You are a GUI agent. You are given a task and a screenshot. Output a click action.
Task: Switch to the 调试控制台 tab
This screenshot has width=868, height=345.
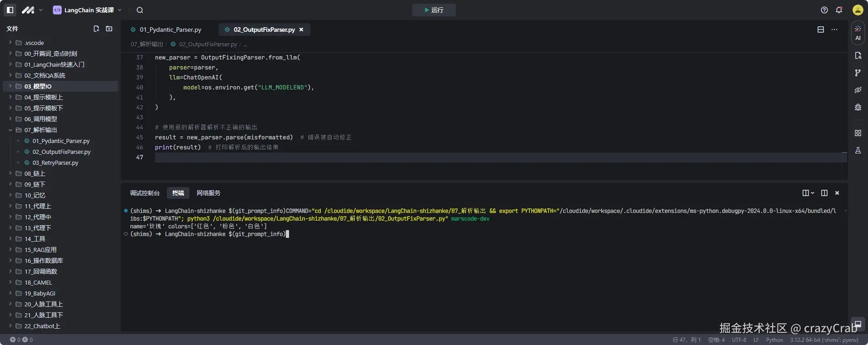(x=145, y=193)
